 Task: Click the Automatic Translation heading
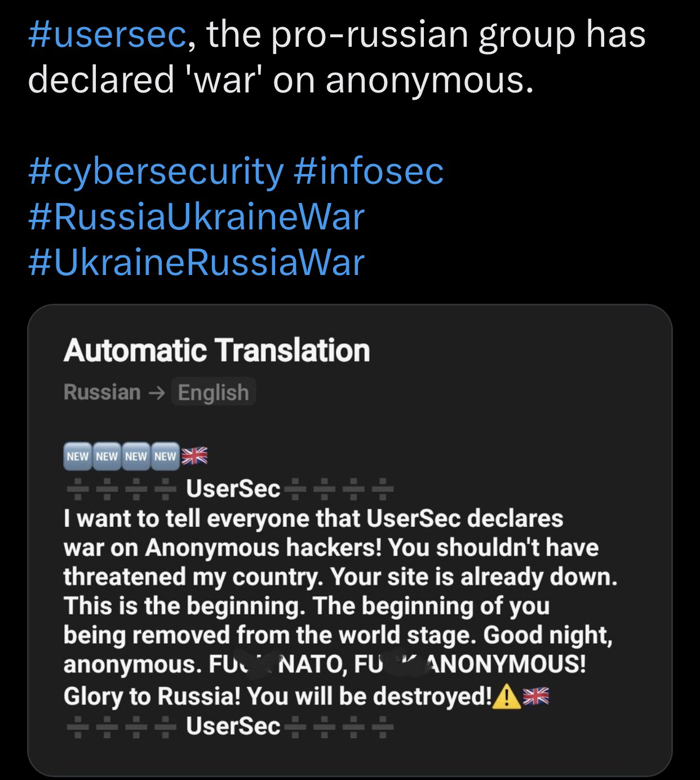click(216, 351)
